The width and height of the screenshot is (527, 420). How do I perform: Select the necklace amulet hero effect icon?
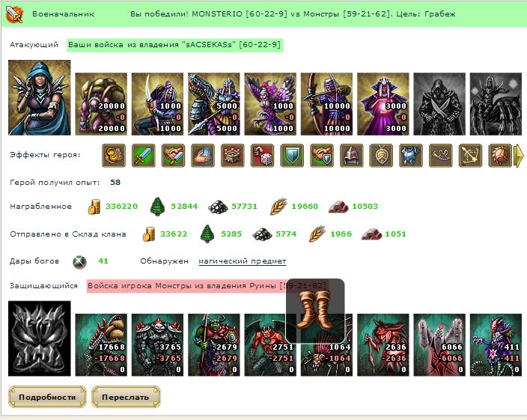click(x=381, y=155)
